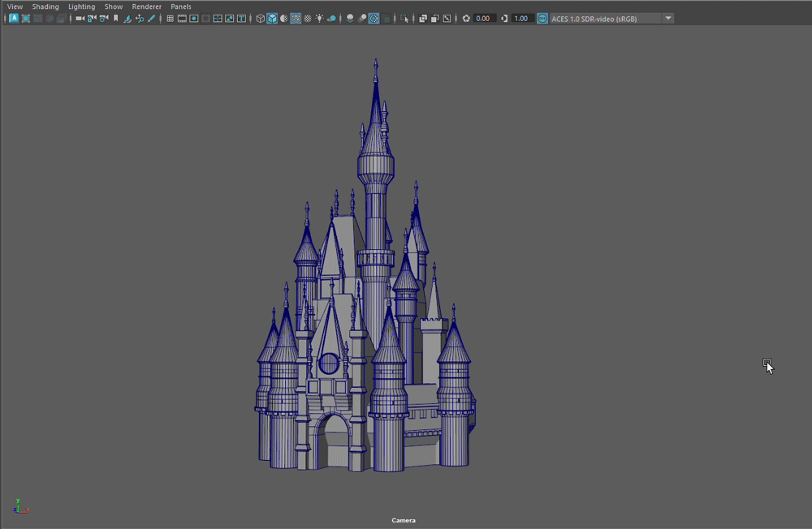Open the Panels menu
The image size is (812, 529).
click(180, 6)
